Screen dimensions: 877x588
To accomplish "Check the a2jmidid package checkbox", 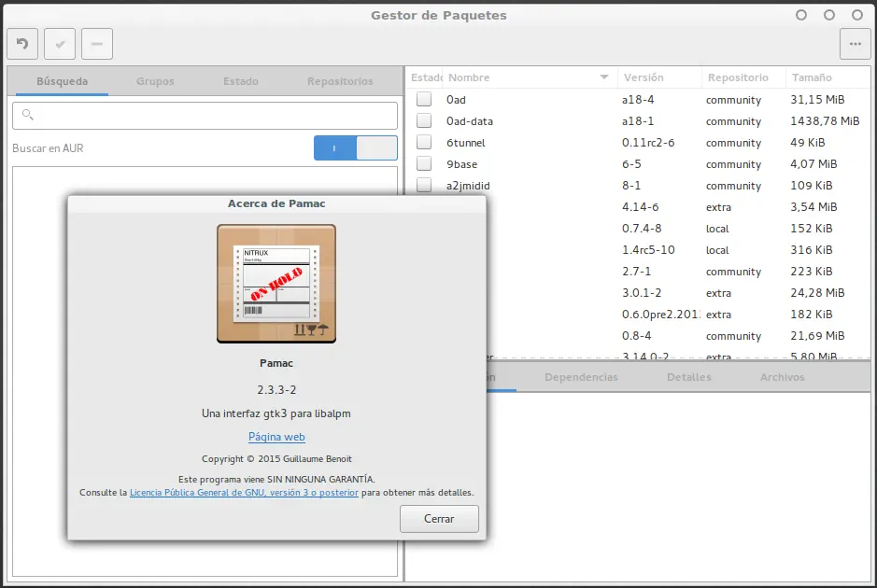I will pyautogui.click(x=424, y=185).
